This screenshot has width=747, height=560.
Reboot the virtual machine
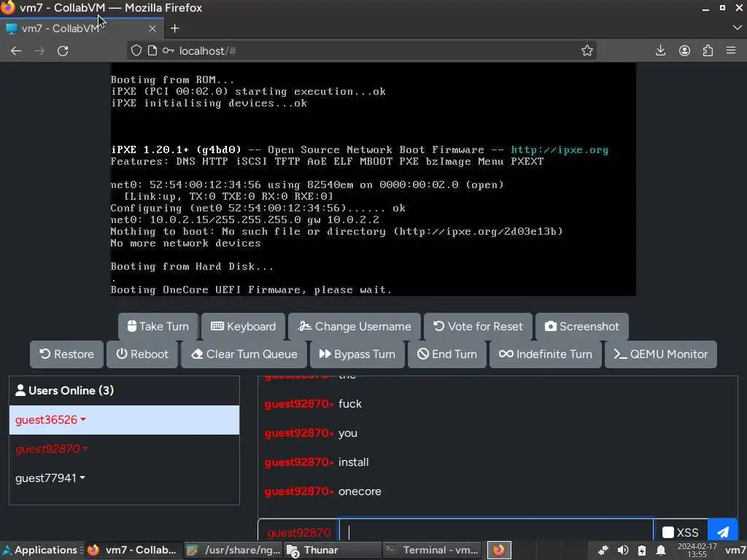(x=142, y=354)
